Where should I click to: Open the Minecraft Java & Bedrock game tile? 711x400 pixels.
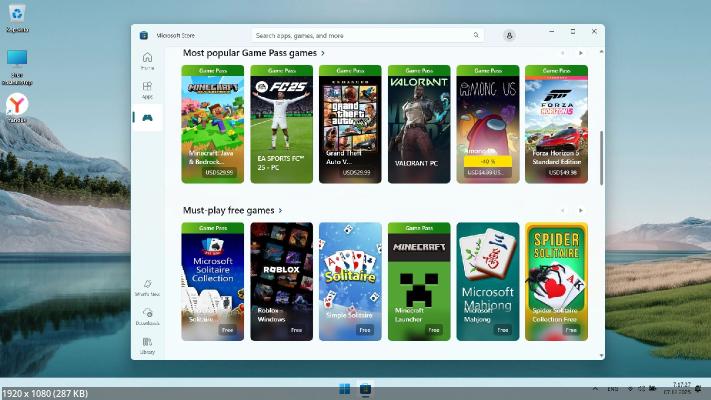coord(213,124)
